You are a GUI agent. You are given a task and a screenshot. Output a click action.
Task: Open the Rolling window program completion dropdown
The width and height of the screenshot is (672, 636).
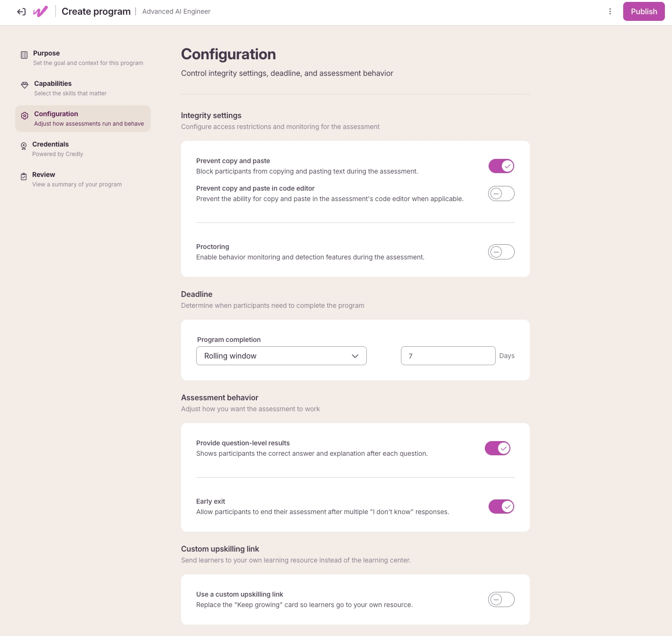pyautogui.click(x=282, y=356)
